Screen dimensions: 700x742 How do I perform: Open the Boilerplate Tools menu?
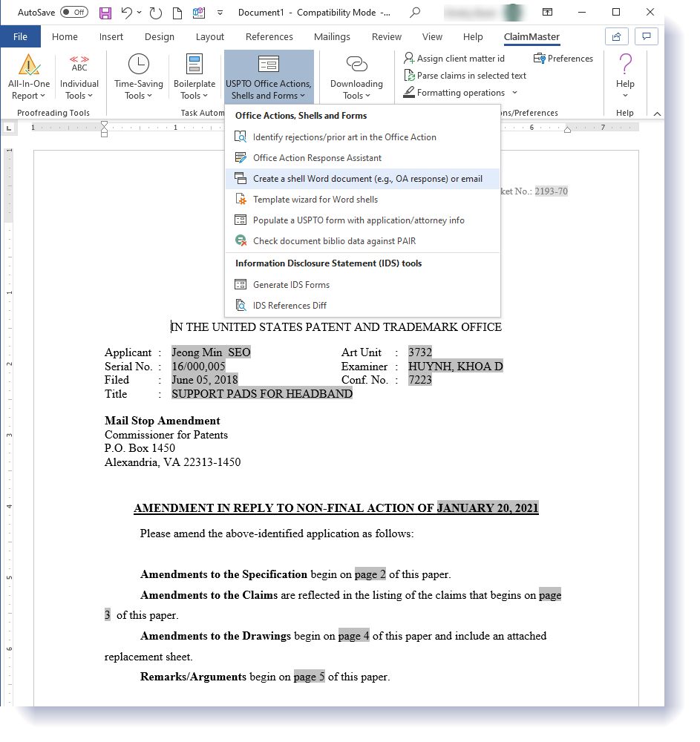[194, 78]
